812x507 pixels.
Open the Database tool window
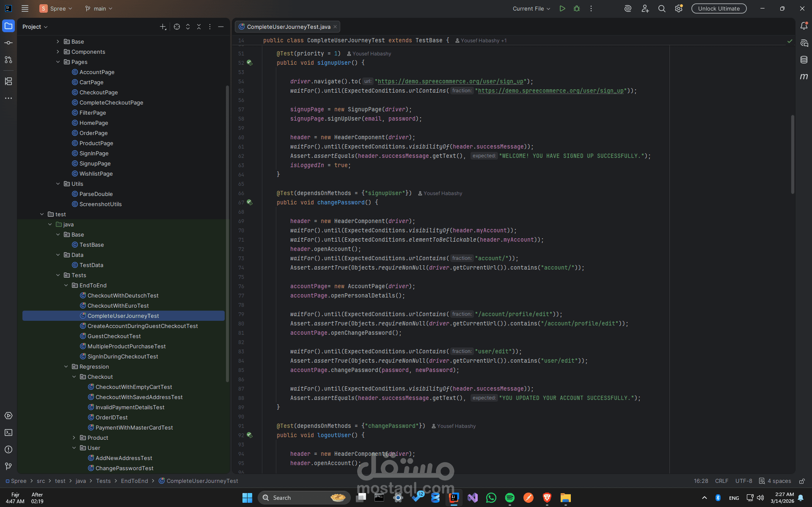pyautogui.click(x=804, y=60)
